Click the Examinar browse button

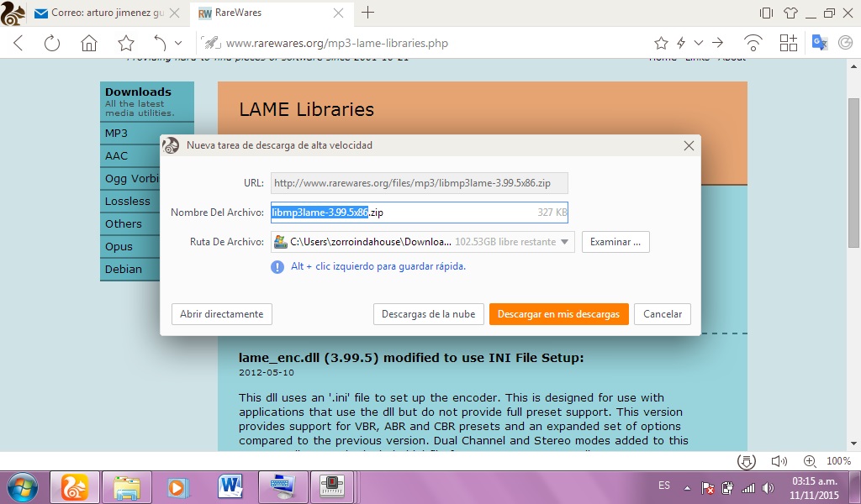615,242
